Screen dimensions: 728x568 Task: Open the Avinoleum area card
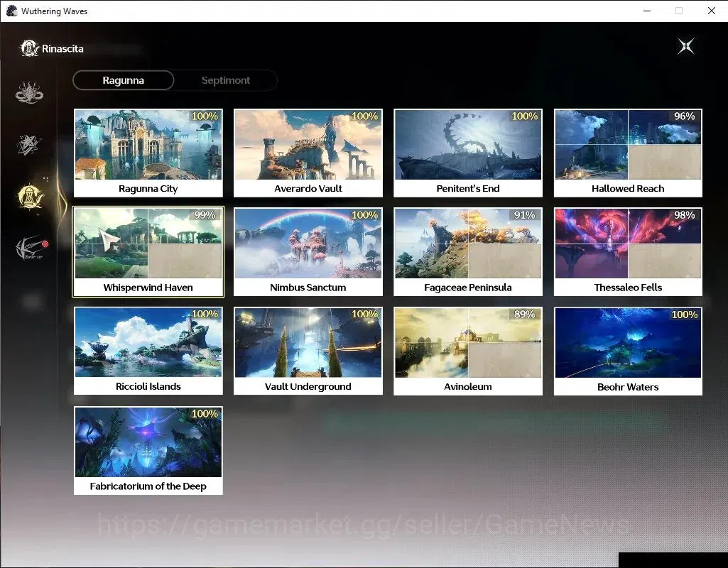(x=468, y=351)
